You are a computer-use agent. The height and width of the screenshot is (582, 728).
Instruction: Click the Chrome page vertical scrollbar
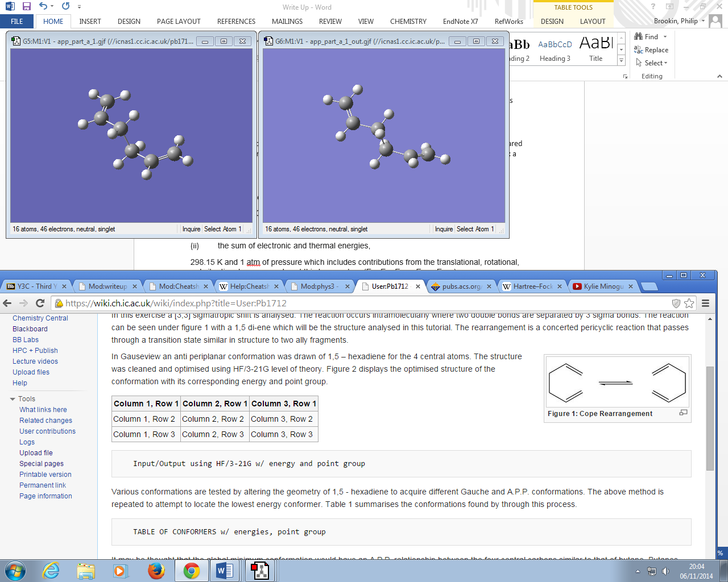coord(710,418)
